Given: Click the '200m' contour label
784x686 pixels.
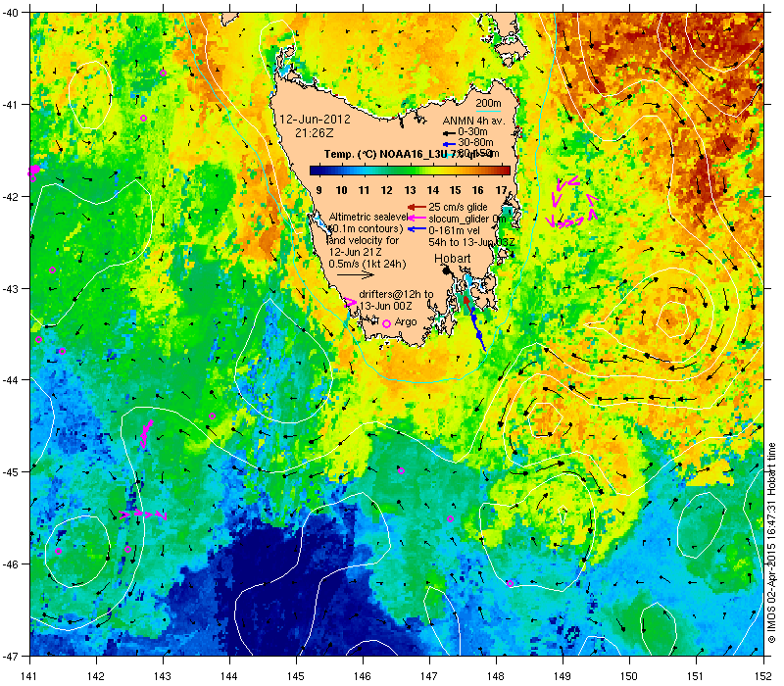Looking at the screenshot, I should pos(488,103).
